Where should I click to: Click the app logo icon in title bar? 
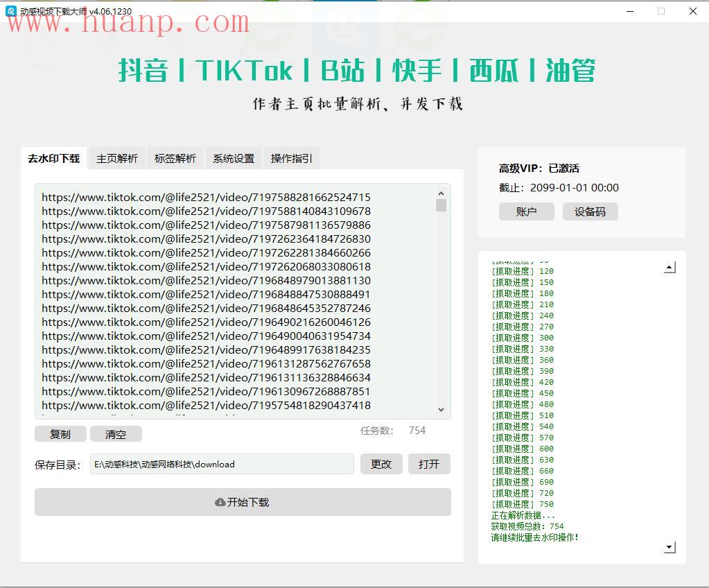coord(11,11)
